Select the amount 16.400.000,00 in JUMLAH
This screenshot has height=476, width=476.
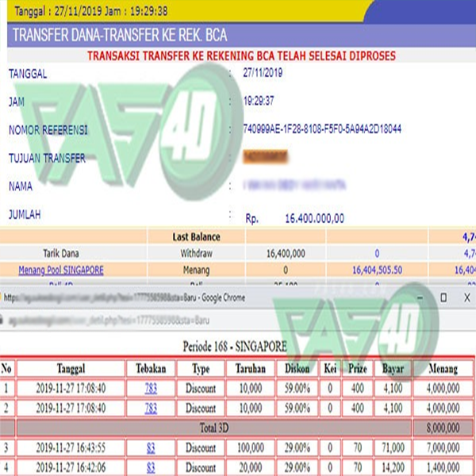(314, 218)
